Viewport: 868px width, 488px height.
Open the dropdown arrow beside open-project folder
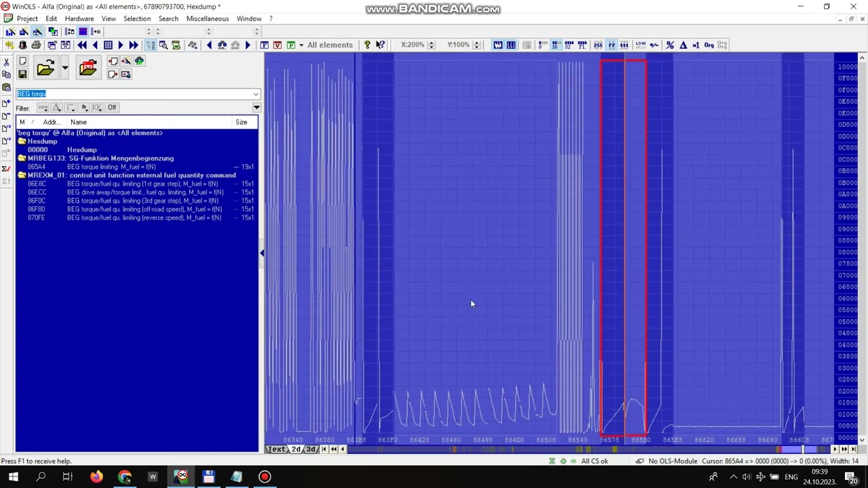64,68
